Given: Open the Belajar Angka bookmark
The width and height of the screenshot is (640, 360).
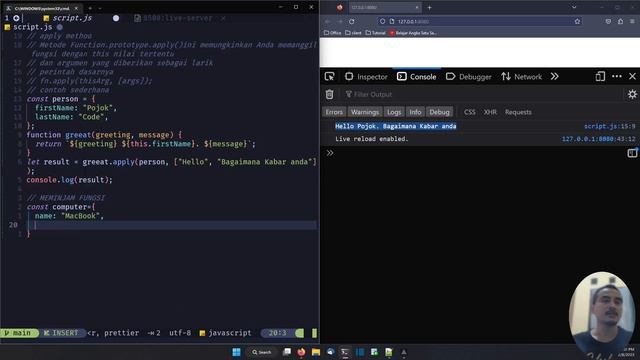Looking at the screenshot, I should click(413, 33).
